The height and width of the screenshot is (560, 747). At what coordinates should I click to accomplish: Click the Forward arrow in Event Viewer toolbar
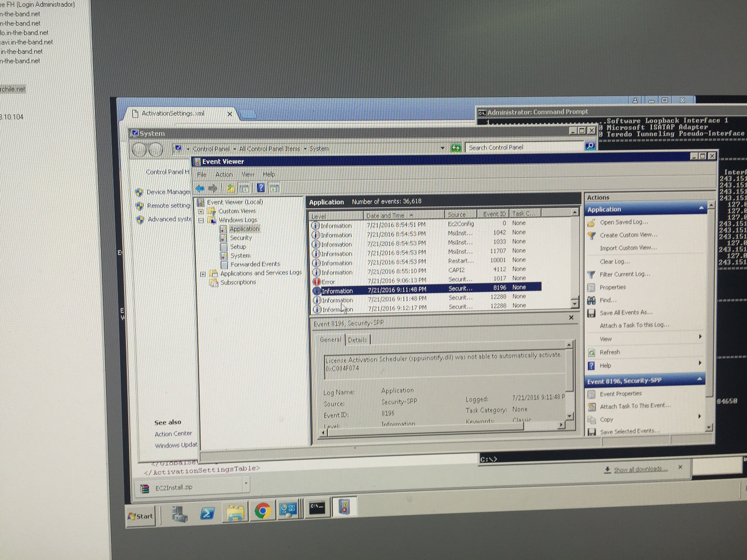(213, 188)
